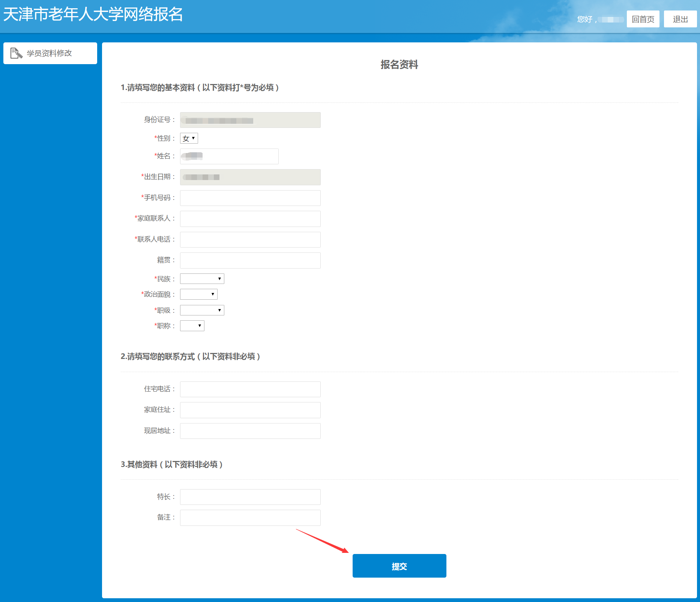Image resolution: width=700 pixels, height=602 pixels.
Task: Select the 现居地址 text box
Action: [250, 431]
